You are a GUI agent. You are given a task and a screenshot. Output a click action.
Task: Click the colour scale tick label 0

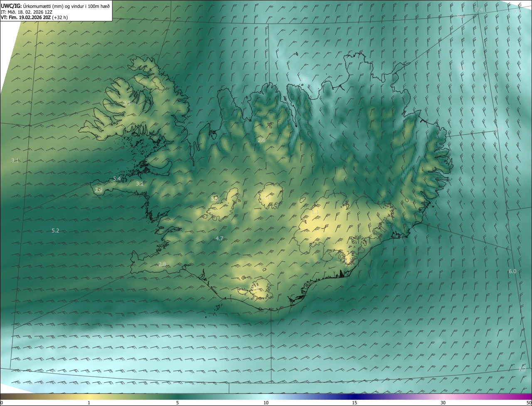[x=2, y=403]
